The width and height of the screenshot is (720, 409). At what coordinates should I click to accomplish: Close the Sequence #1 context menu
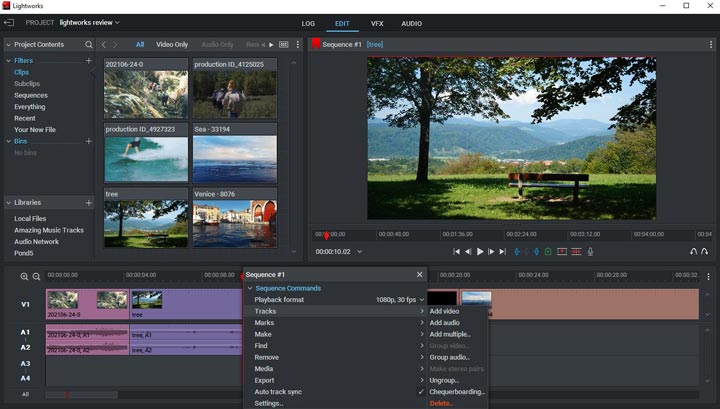coord(420,274)
